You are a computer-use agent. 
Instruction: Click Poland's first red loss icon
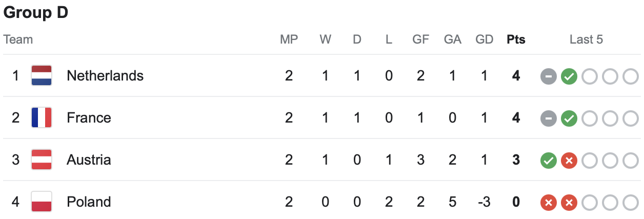click(x=548, y=203)
